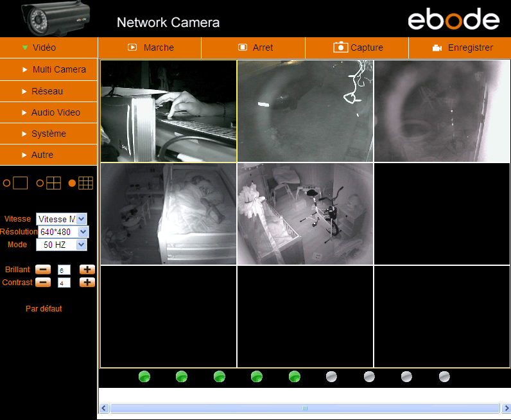Select the empty seventh camera slot
Image resolution: width=511 pixels, height=420 pixels.
(x=168, y=317)
